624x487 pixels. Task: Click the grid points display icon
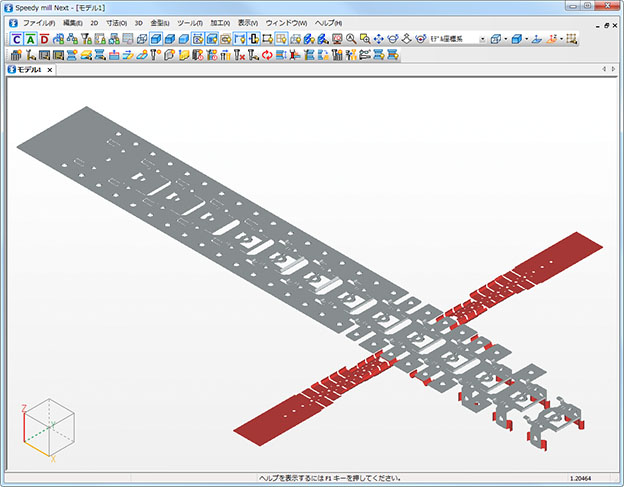pos(571,39)
